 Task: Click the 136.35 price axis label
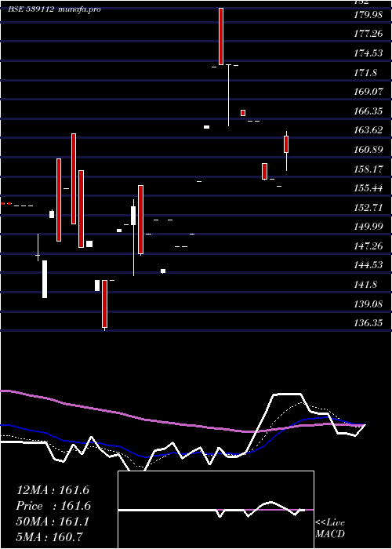[368, 323]
